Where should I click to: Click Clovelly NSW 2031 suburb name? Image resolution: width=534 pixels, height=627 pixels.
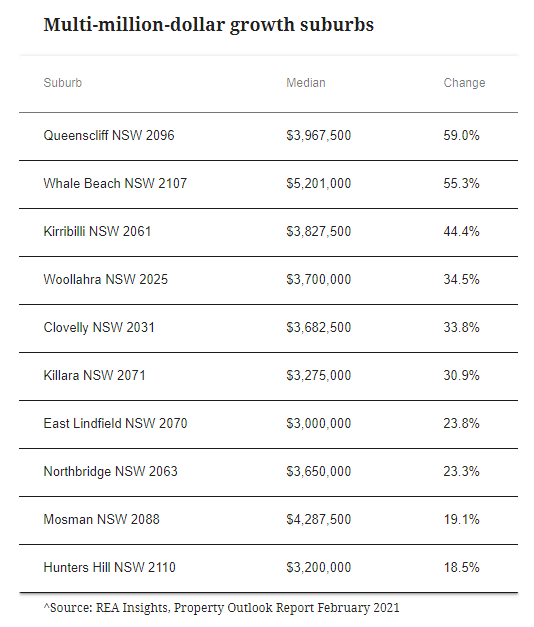point(99,327)
